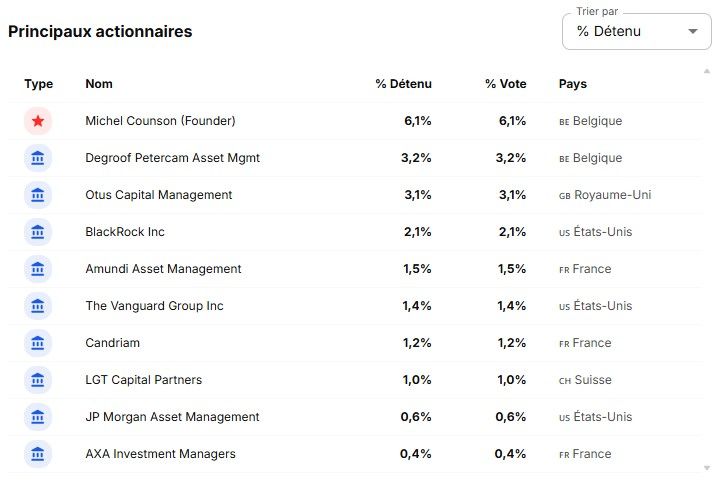
Task: Open Michel Counson (Founder) shareholder entry
Action: coord(160,121)
